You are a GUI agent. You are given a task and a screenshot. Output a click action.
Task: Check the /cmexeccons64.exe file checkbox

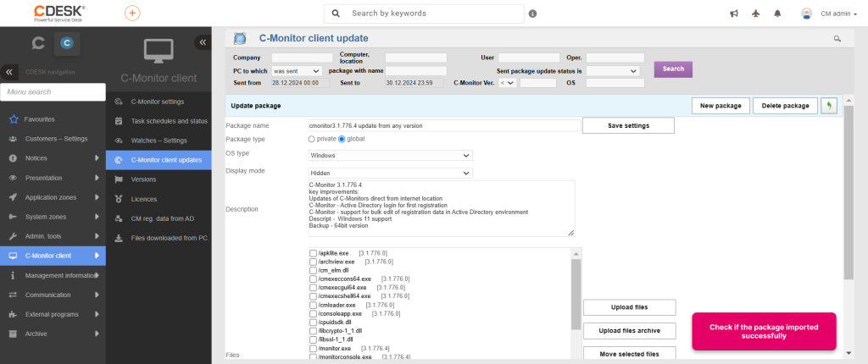tap(314, 279)
